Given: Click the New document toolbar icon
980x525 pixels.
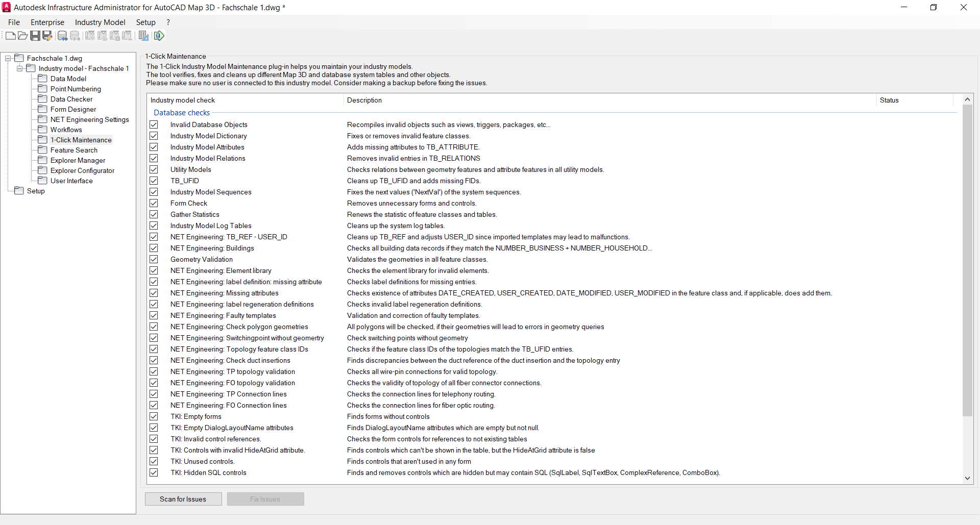Looking at the screenshot, I should point(11,36).
